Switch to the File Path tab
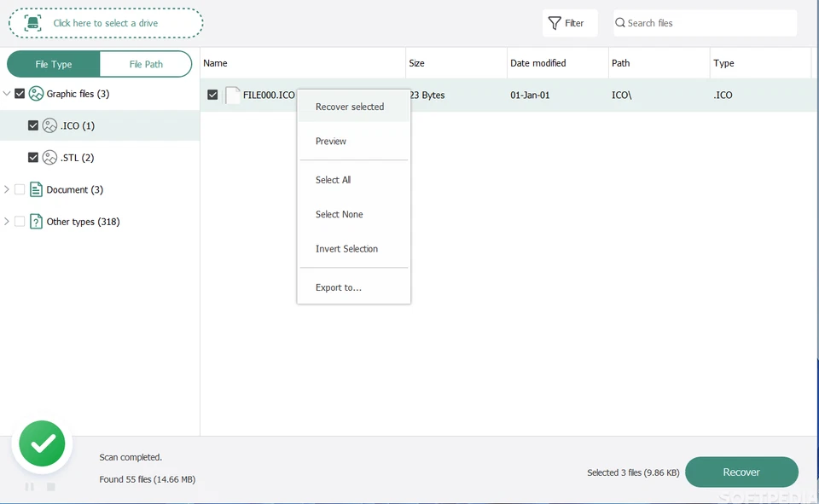819x504 pixels. point(146,64)
